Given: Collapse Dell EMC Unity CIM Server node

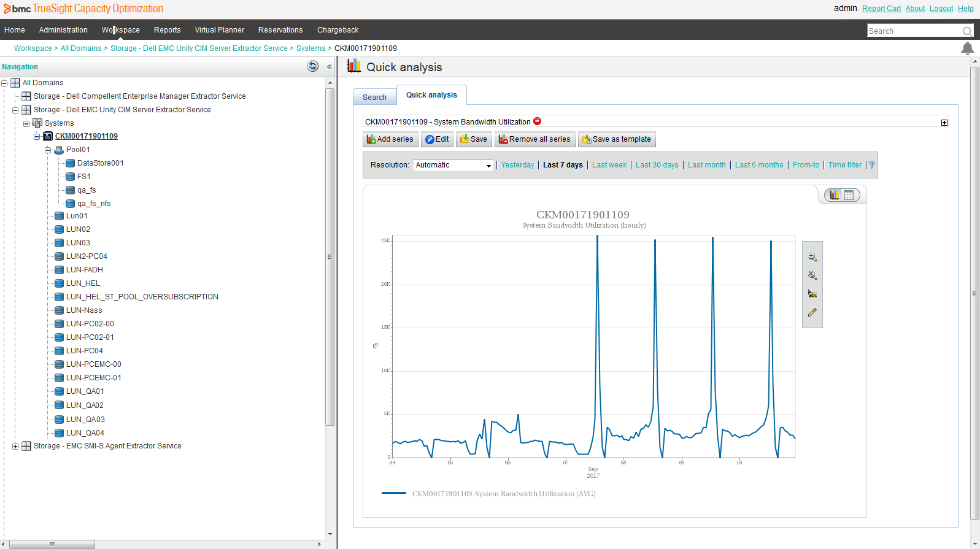Looking at the screenshot, I should point(15,110).
